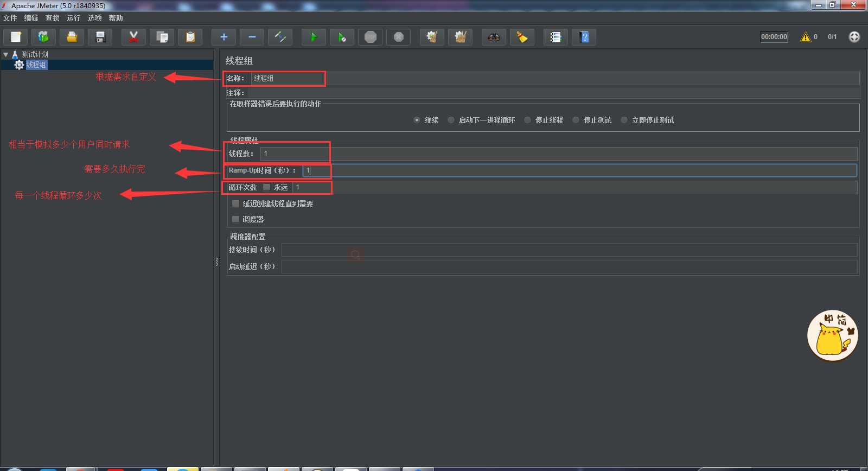The image size is (868, 471).
Task: Start the test with green arrow
Action: [x=314, y=37]
